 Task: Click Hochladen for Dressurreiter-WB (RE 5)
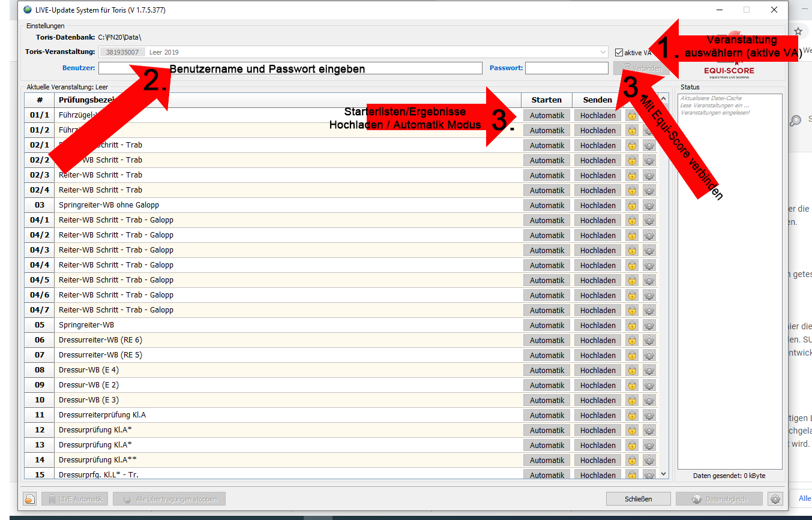pyautogui.click(x=598, y=355)
